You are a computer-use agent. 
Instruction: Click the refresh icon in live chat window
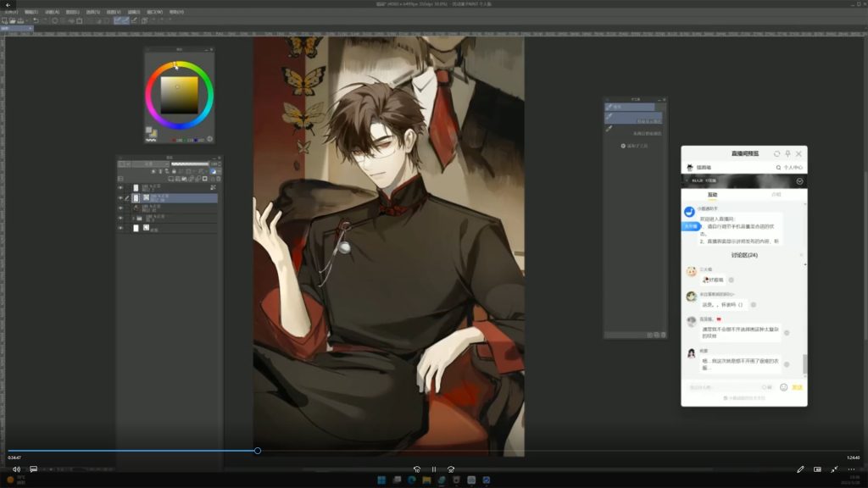(x=776, y=153)
